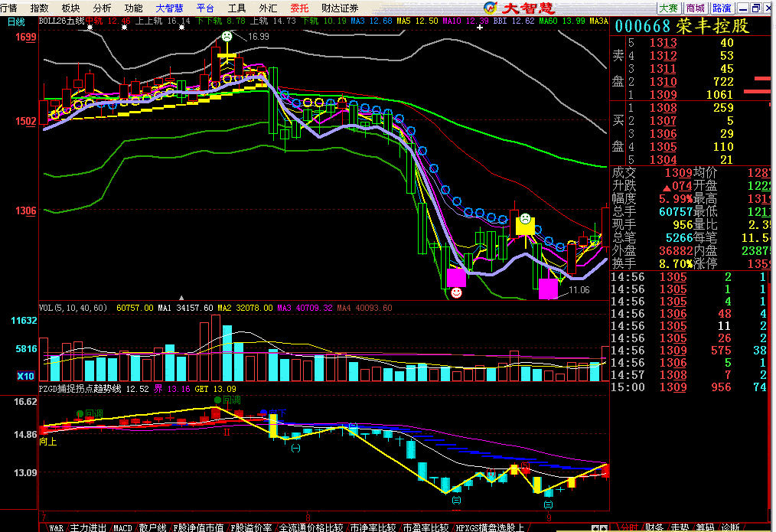Click the red smiley face buy marker
The width and height of the screenshot is (776, 532).
(x=456, y=292)
